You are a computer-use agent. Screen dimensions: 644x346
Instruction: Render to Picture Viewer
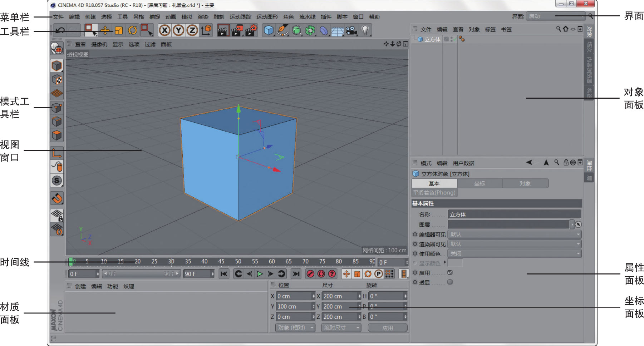(237, 30)
